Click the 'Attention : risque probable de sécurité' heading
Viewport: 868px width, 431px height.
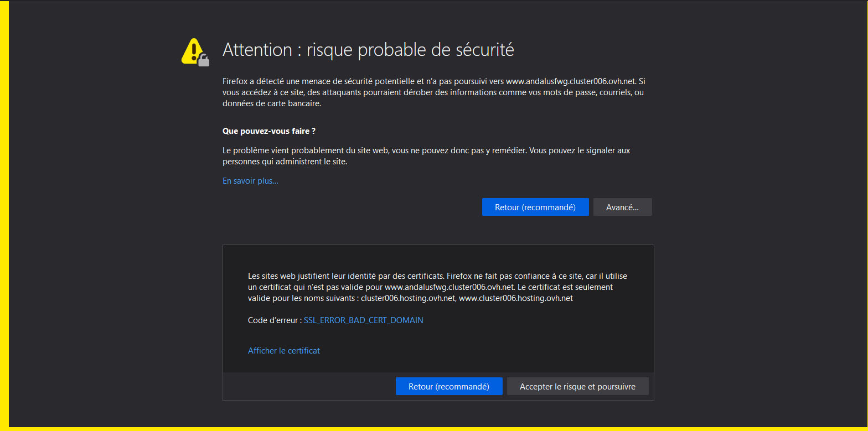(x=368, y=50)
